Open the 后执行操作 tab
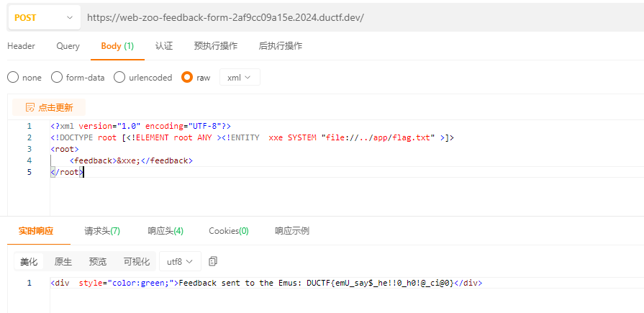Screen dimensions: 644x313 coord(281,46)
